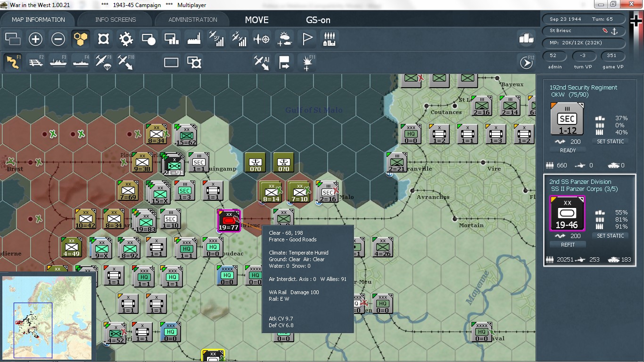Click the AI air mission icon
Screen dimensions: 644x362
[262, 62]
